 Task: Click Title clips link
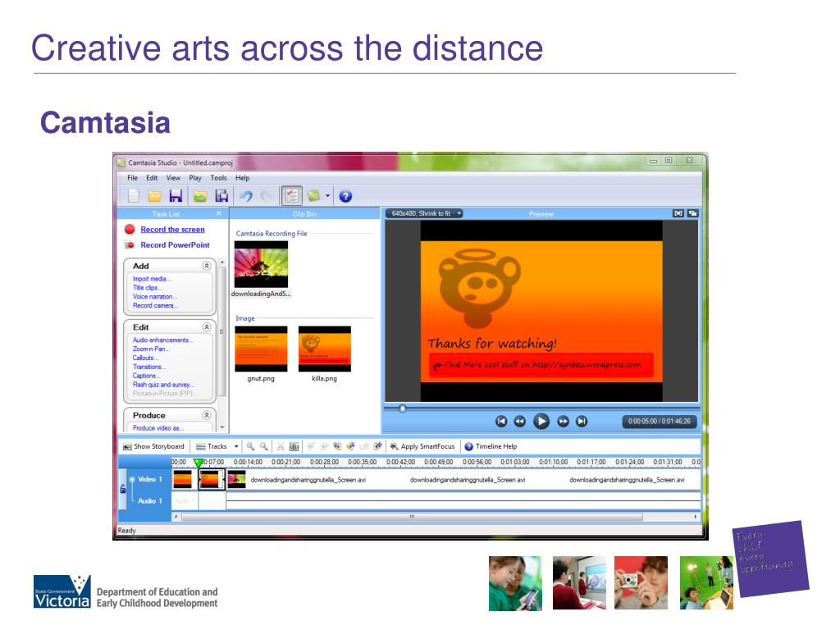tap(148, 288)
